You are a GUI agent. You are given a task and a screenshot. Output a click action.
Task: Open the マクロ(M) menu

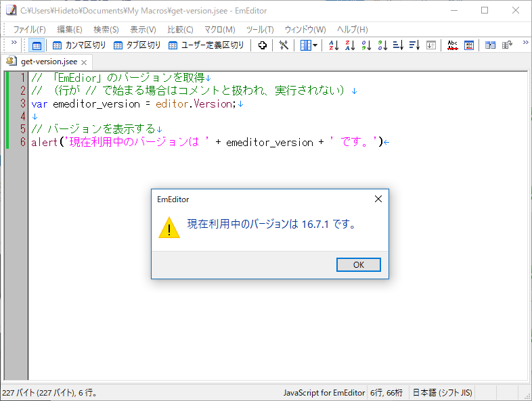(220, 30)
